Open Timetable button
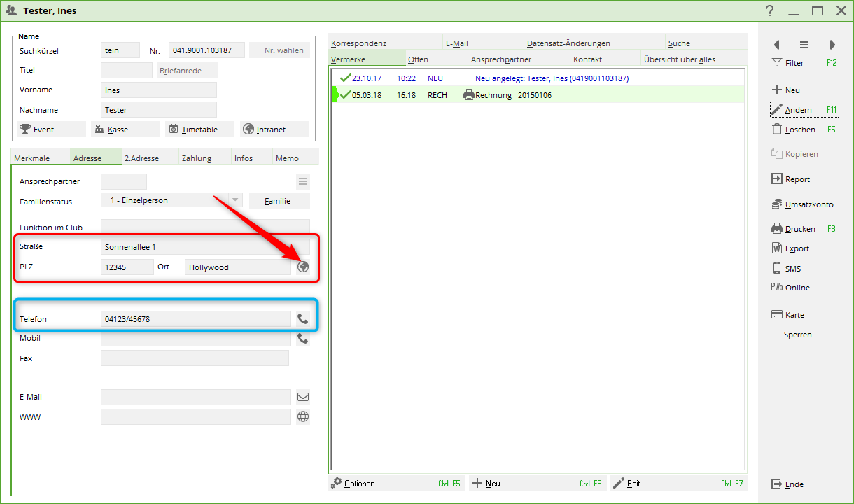This screenshot has height=504, width=854. pos(200,129)
